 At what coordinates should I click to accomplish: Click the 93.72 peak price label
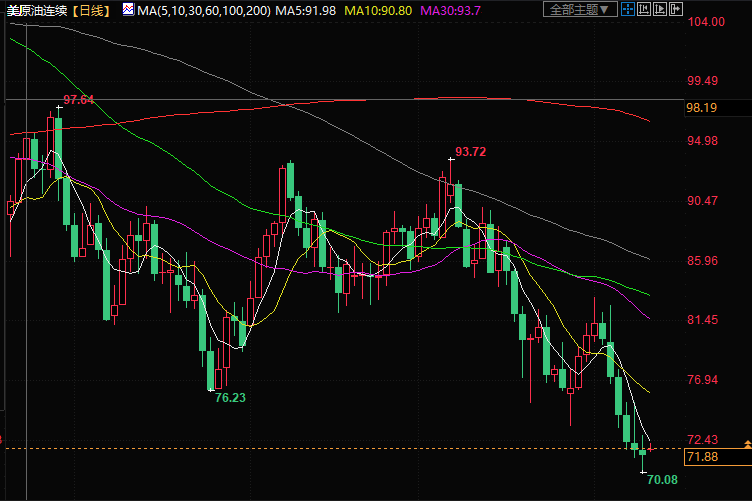tap(470, 152)
